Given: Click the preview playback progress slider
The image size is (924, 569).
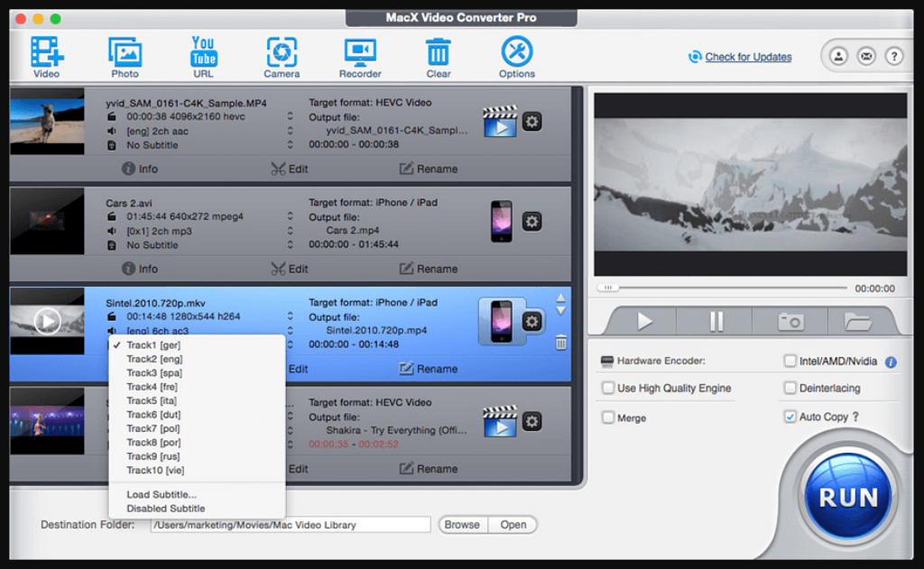Looking at the screenshot, I should coord(723,288).
